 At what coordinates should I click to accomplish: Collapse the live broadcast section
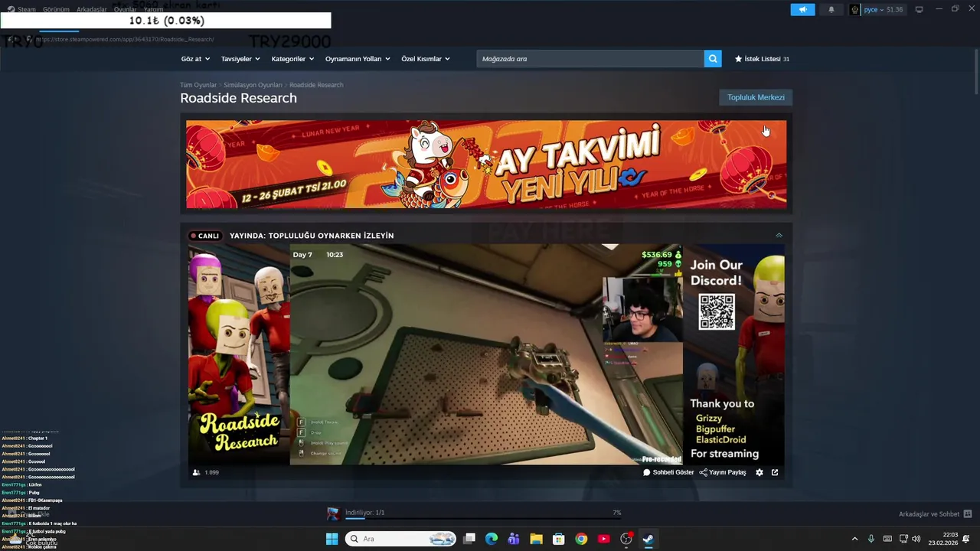pyautogui.click(x=779, y=235)
